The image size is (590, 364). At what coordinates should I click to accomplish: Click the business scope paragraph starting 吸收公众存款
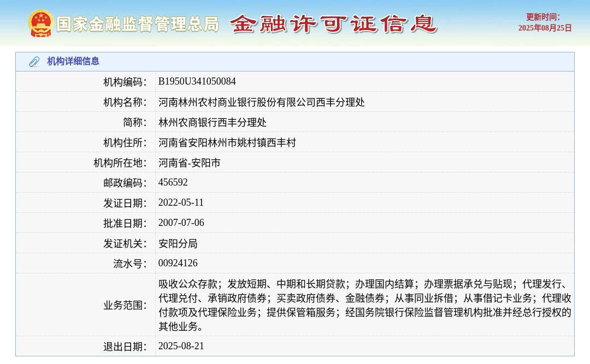[x=365, y=305]
